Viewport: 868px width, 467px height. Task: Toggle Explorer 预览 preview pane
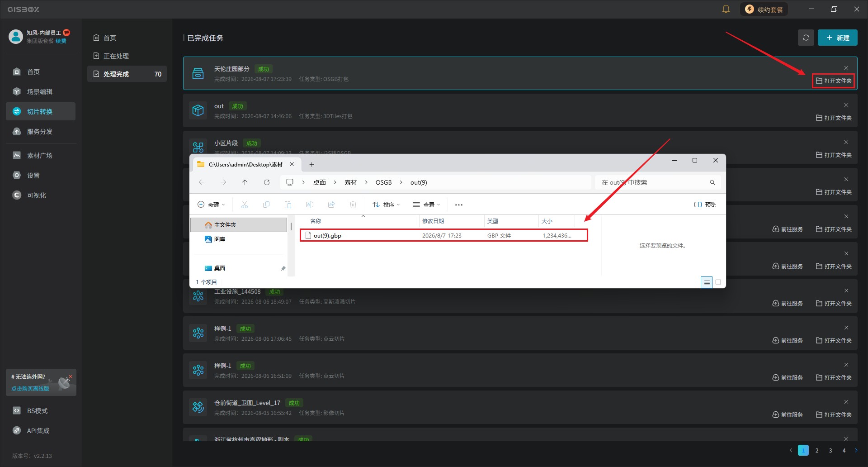tap(705, 205)
